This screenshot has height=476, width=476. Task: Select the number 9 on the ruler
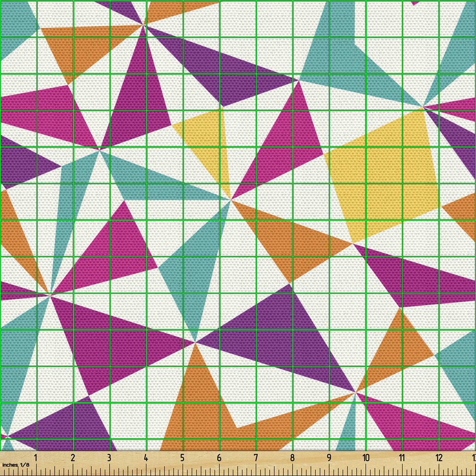[329, 458]
